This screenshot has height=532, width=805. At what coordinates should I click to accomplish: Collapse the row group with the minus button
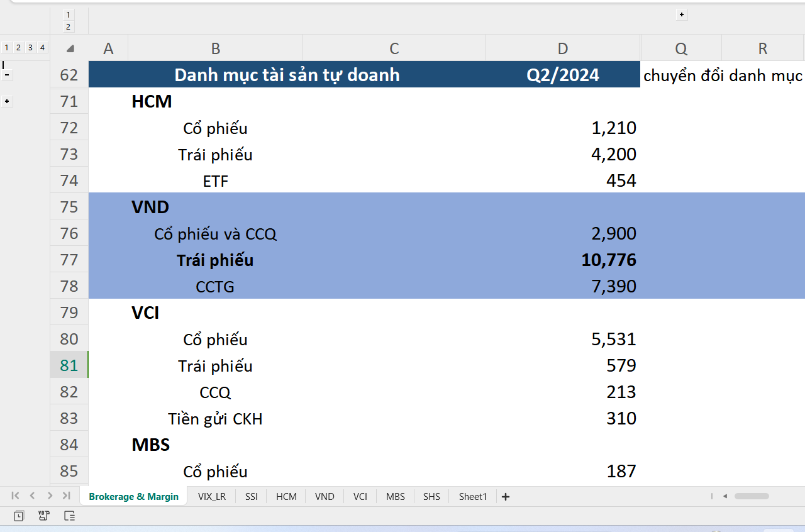point(7,75)
